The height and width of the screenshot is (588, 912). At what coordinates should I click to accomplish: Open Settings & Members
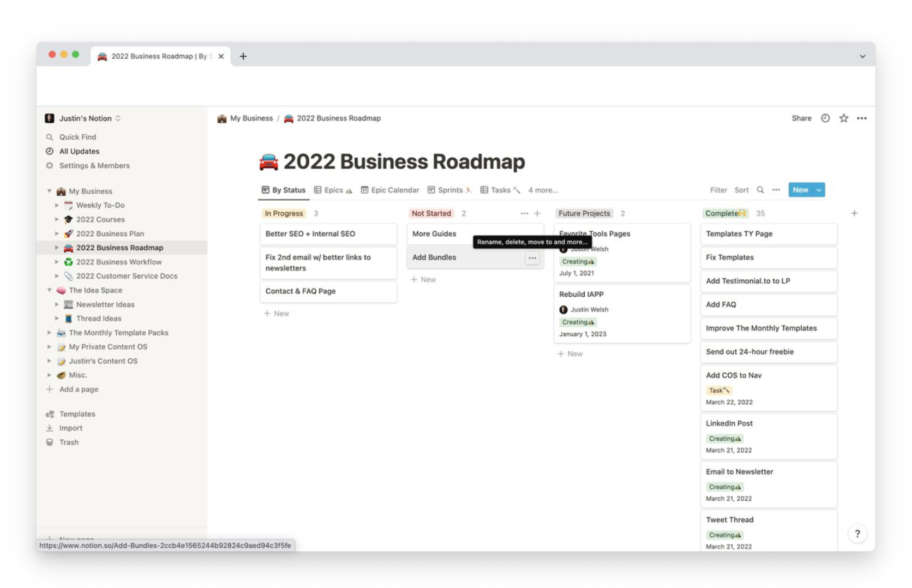93,165
